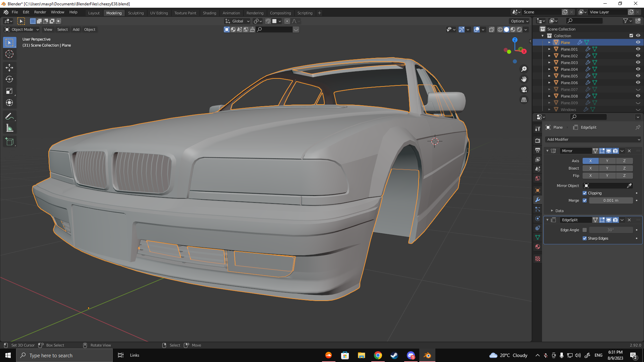Activate the Annotate tool
The image size is (644, 362).
[x=9, y=116]
